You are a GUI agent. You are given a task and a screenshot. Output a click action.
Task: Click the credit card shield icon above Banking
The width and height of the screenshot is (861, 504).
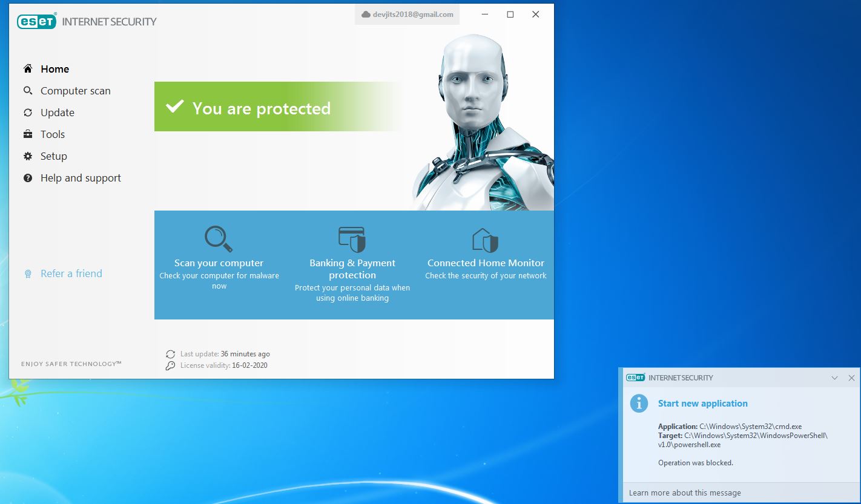[x=352, y=240]
